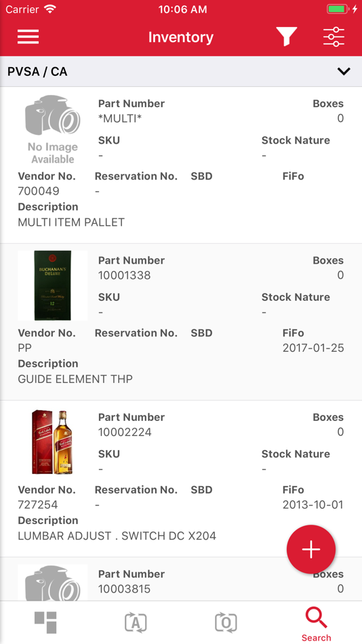Tap the Inventory title in header
The width and height of the screenshot is (362, 644).
[x=181, y=37]
